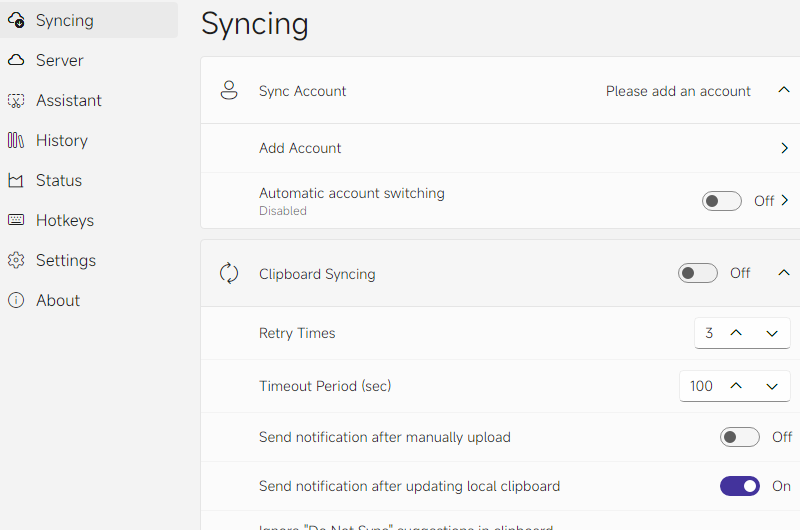Image resolution: width=800 pixels, height=530 pixels.
Task: Click the Clipboard Syncing refresh icon
Action: click(229, 273)
